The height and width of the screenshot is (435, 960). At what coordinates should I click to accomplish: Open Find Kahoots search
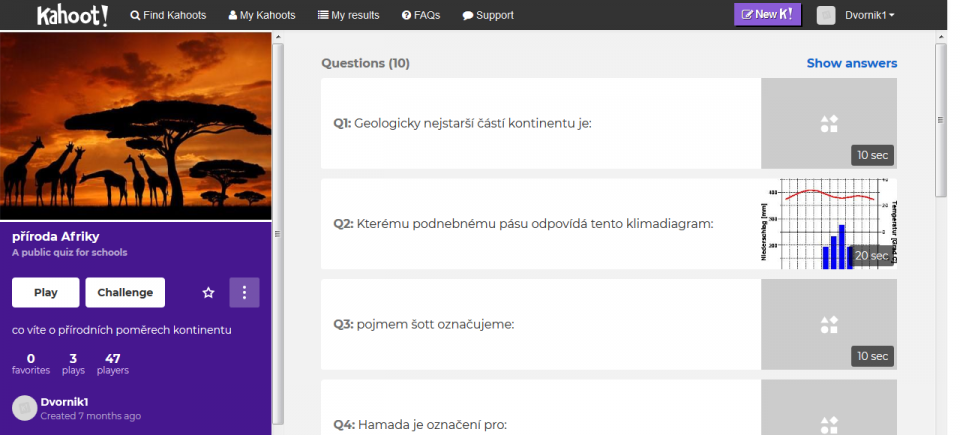[x=168, y=15]
